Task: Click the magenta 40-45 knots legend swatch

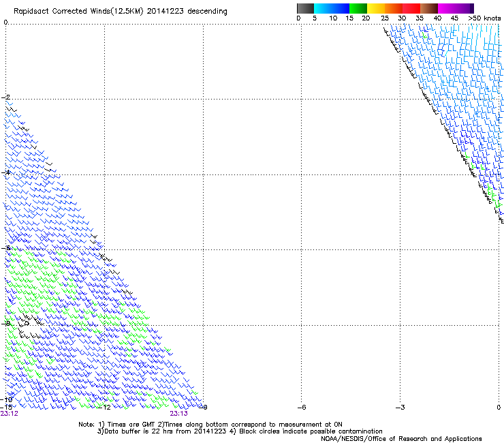Action: 447,8
